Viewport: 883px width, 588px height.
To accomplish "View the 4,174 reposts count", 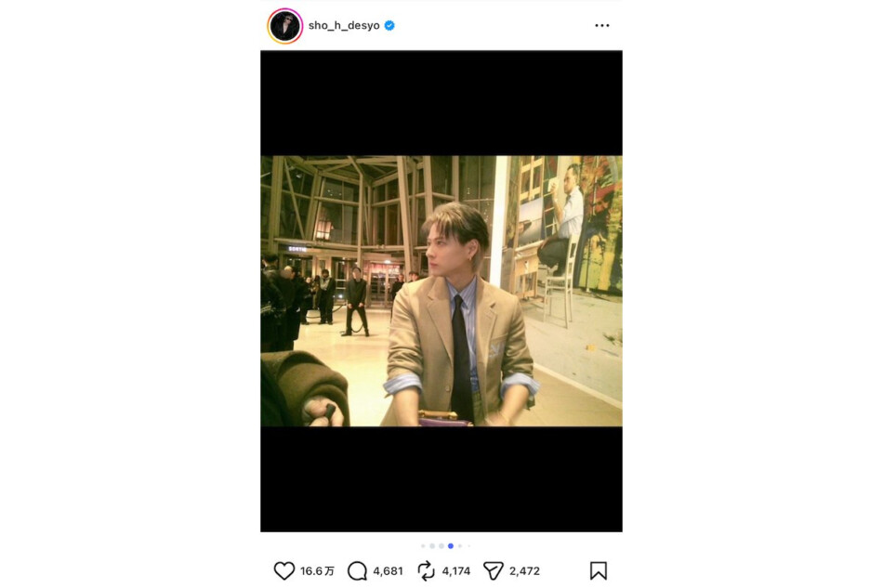I will [456, 571].
